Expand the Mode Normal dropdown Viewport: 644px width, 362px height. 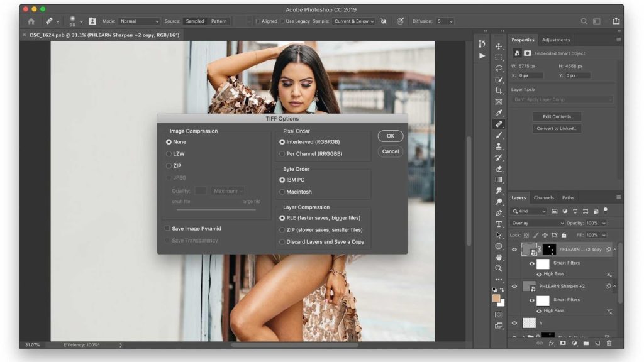point(140,21)
